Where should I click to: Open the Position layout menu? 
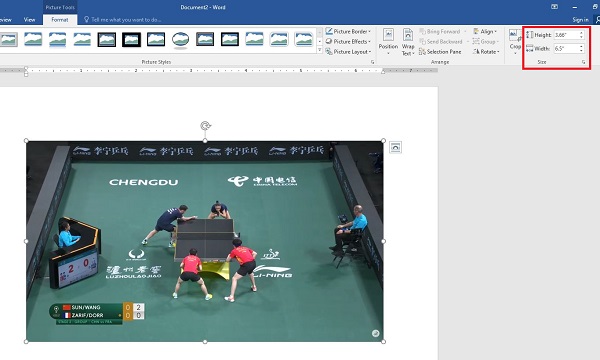click(388, 41)
